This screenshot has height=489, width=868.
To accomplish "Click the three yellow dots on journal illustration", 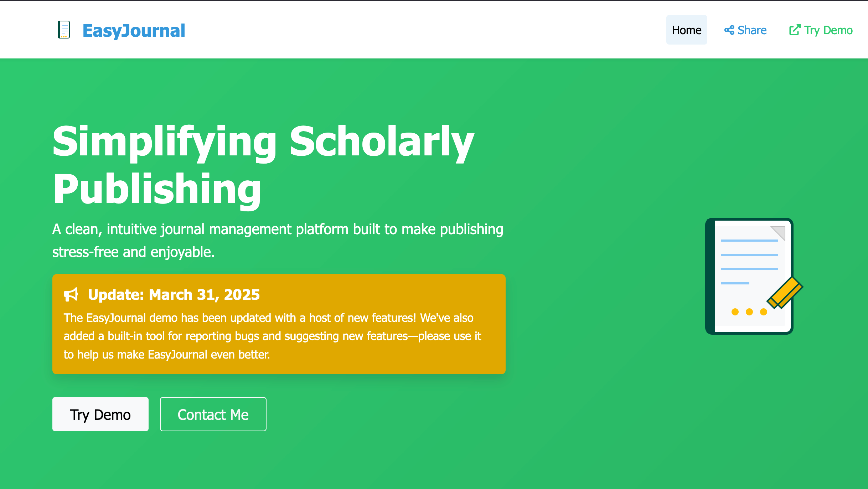I will 749,312.
